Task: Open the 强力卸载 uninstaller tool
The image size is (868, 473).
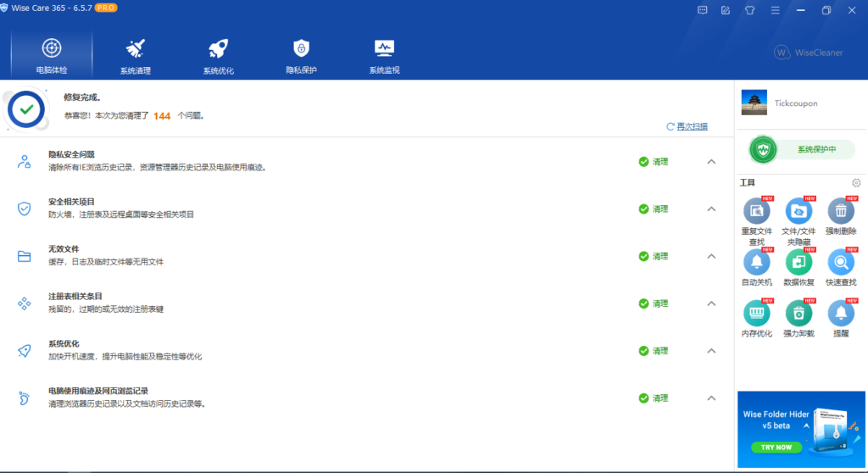Action: coord(798,318)
